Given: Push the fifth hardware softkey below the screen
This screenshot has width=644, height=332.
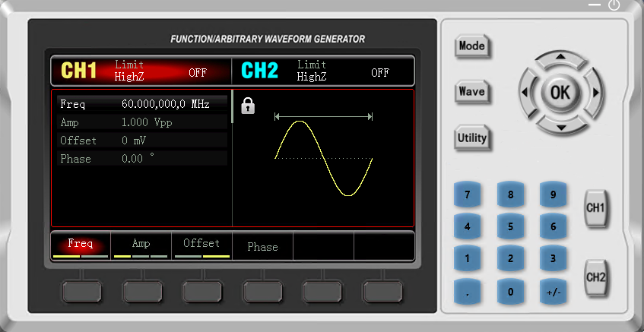Looking at the screenshot, I should pos(322,292).
